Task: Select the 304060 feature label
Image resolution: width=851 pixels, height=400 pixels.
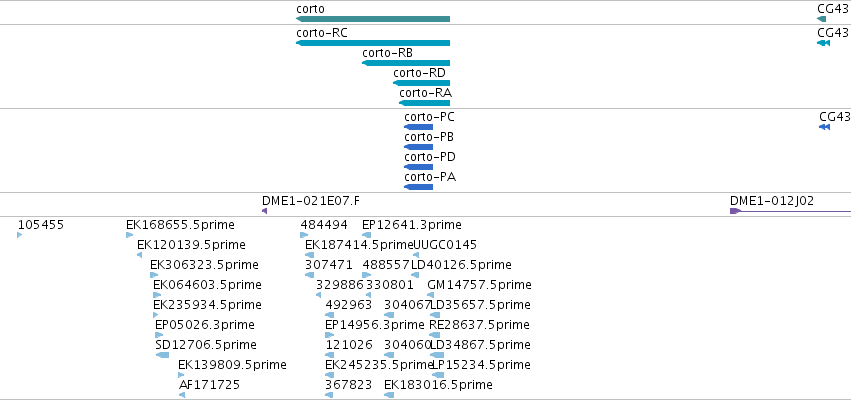Action: tap(408, 345)
